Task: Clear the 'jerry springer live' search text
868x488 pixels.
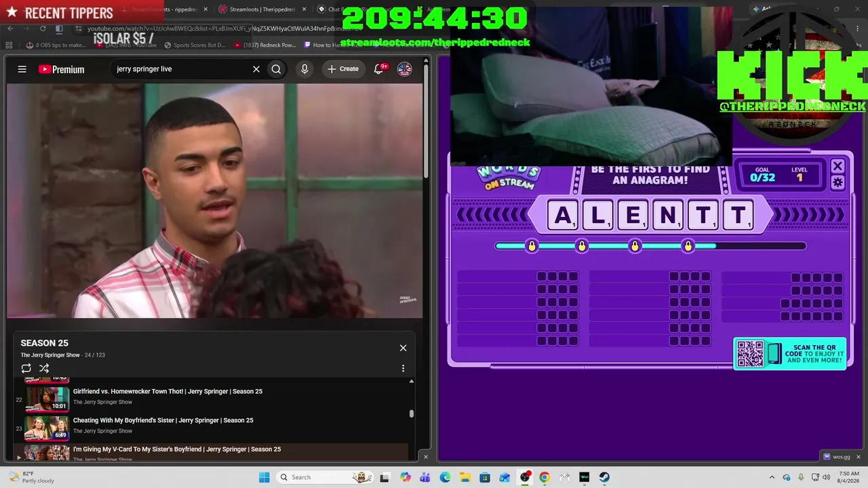Action: tap(256, 69)
